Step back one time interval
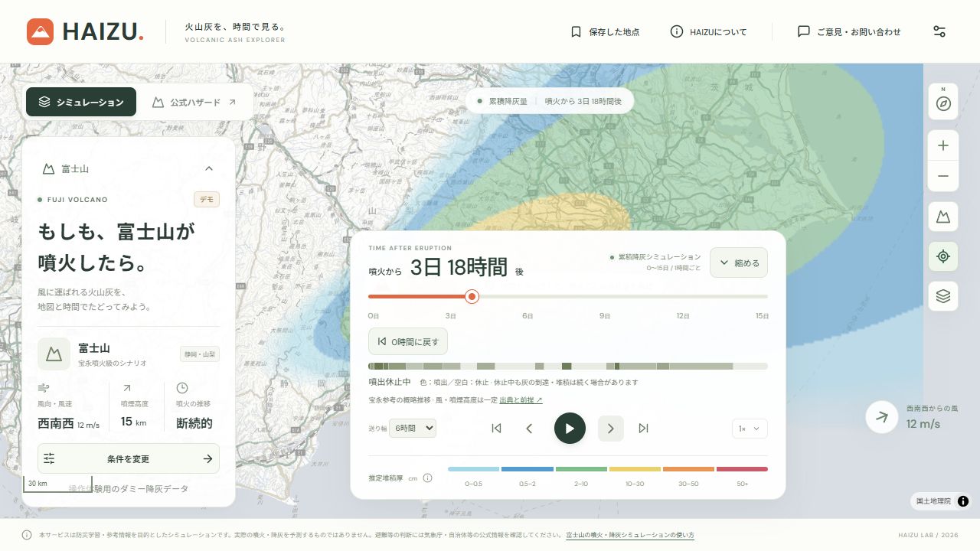Viewport: 980px width, 551px height. coord(529,429)
